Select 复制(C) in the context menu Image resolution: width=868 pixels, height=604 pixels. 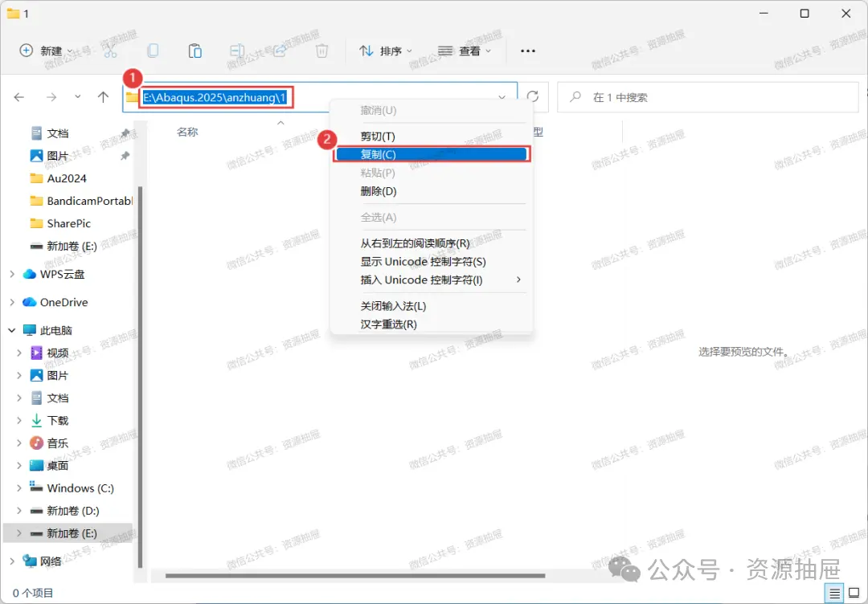(x=432, y=154)
